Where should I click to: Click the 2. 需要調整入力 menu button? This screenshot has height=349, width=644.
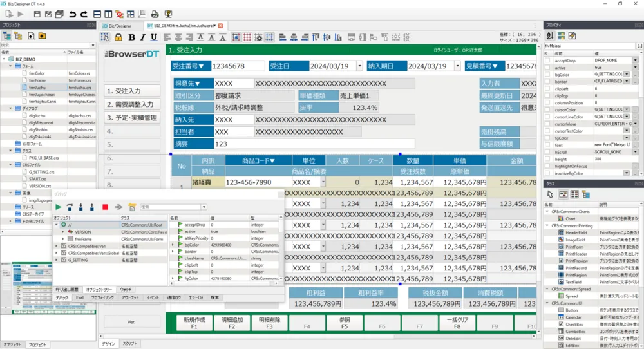(131, 104)
